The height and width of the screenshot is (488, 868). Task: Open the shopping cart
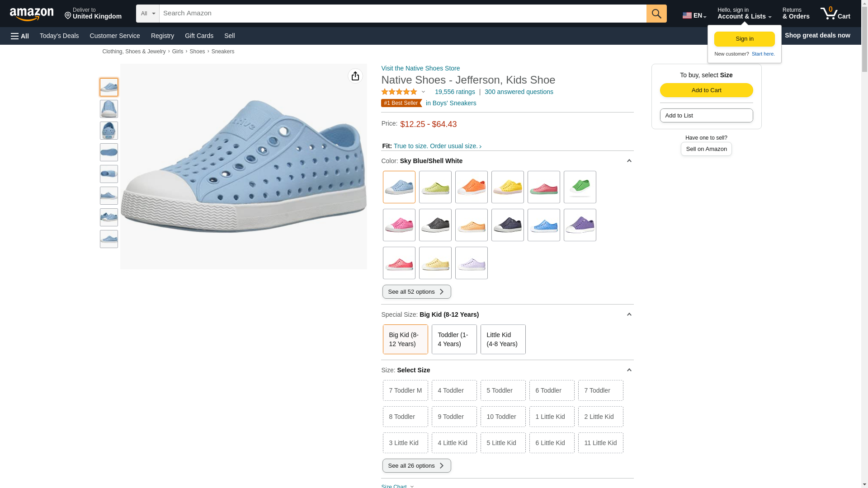835,14
